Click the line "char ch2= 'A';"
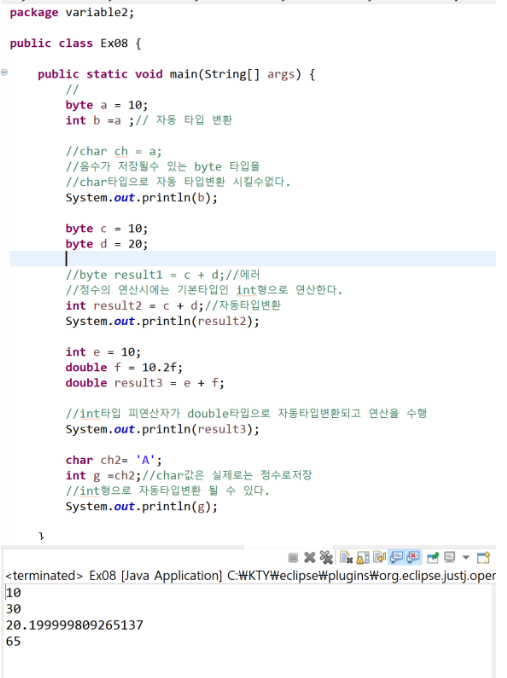The height and width of the screenshot is (678, 507). click(114, 460)
